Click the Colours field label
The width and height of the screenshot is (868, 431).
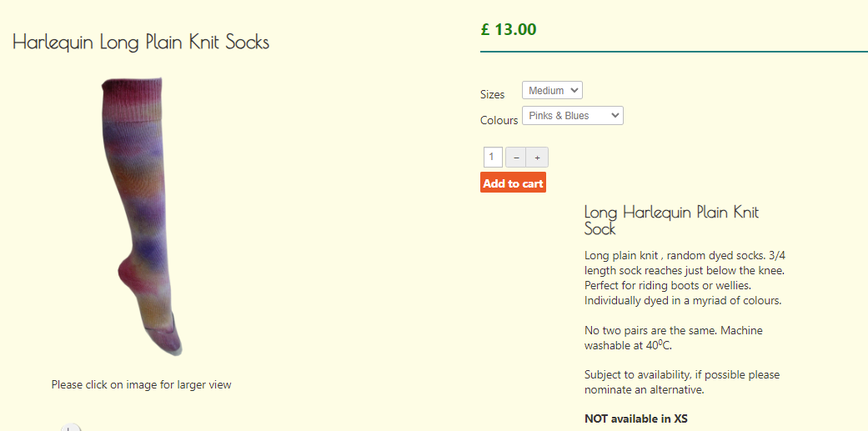tap(499, 120)
